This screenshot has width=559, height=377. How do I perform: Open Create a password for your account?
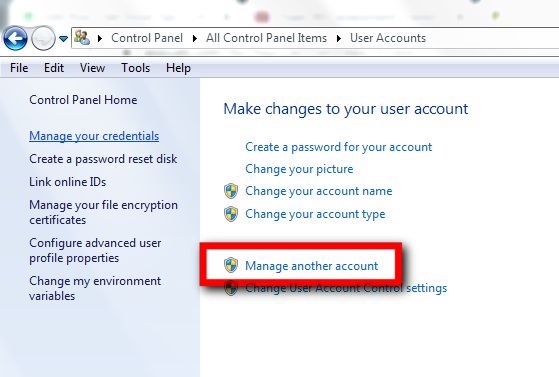(x=339, y=147)
